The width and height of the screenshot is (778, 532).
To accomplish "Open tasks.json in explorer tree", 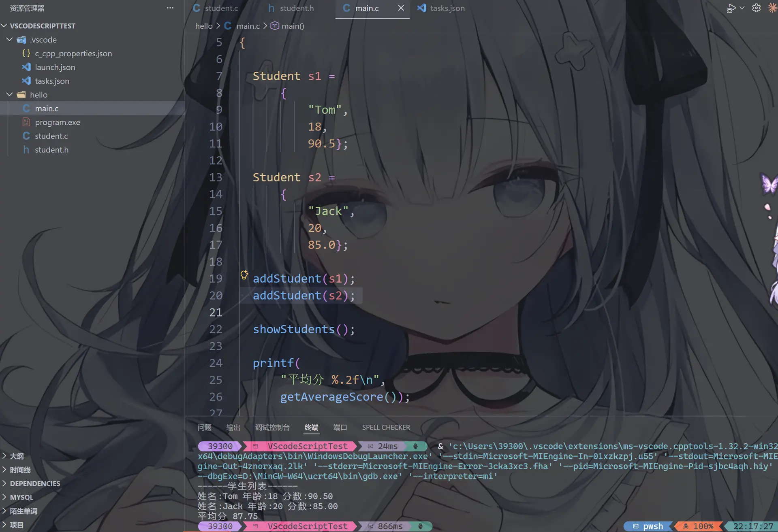I will click(x=52, y=81).
